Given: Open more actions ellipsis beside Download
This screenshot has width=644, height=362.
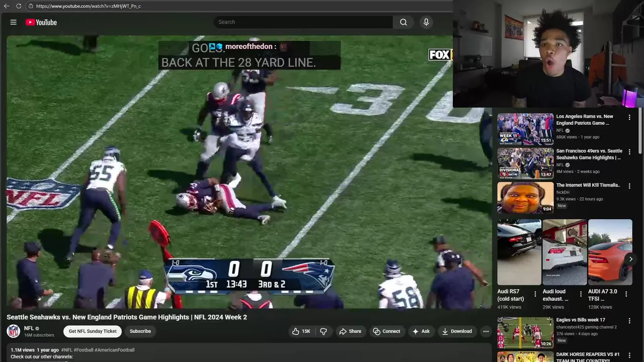Looking at the screenshot, I should click(486, 331).
